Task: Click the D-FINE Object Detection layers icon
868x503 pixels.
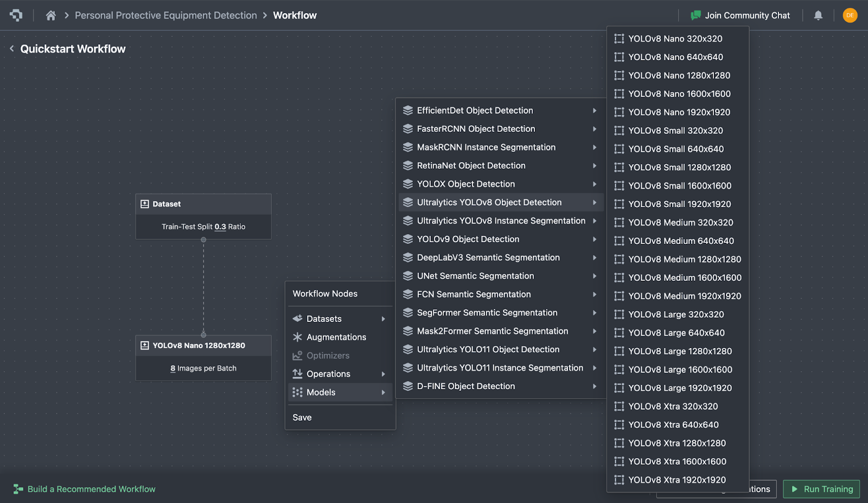Action: pyautogui.click(x=408, y=386)
